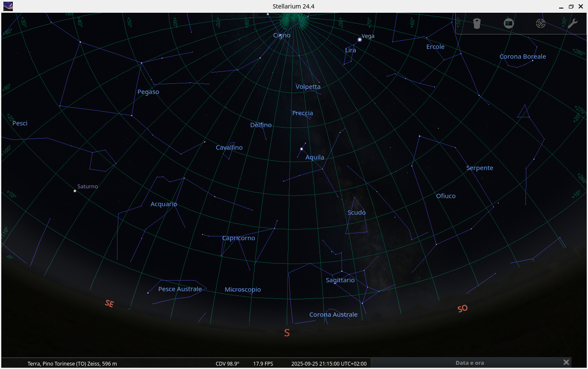Open the Oculars plugin settings wrench
This screenshot has width=588, height=369.
pyautogui.click(x=572, y=23)
